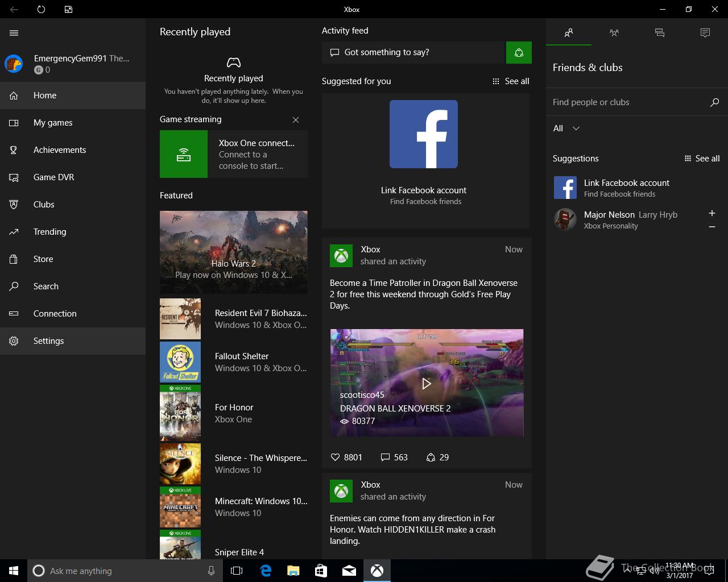728x582 pixels.
Task: Click Cortana microphone icon
Action: (211, 571)
